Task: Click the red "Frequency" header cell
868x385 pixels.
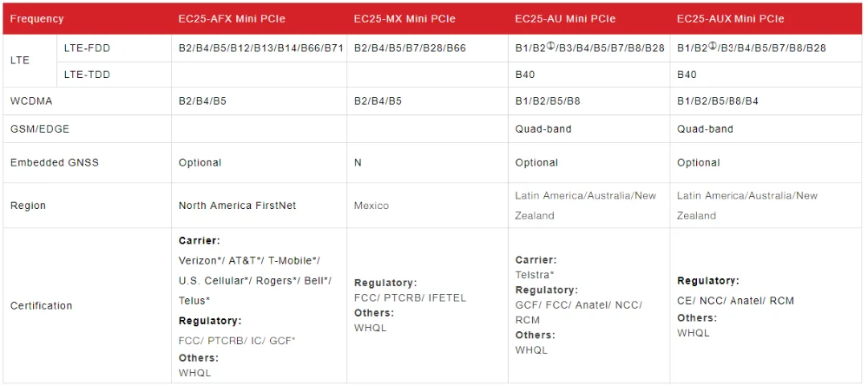Action: tap(37, 18)
